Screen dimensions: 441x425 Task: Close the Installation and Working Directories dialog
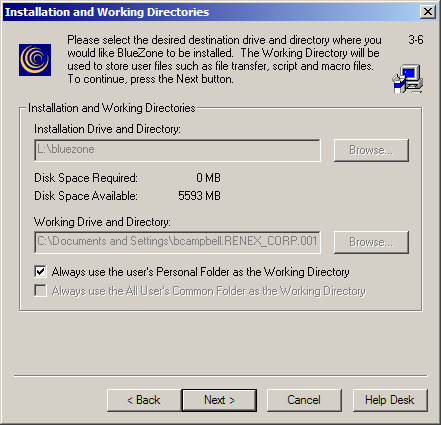point(428,12)
